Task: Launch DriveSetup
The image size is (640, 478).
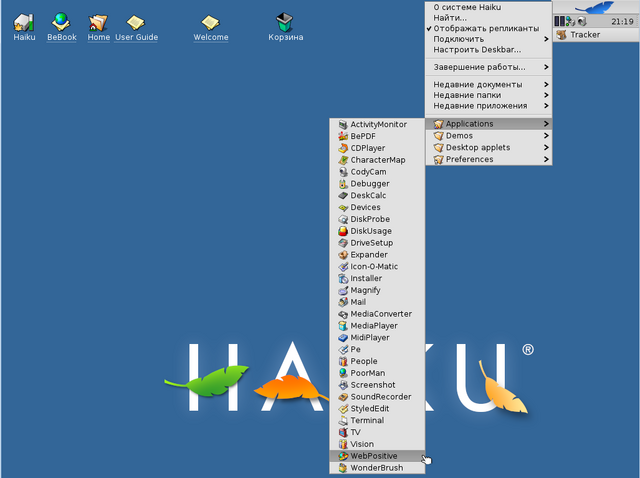Action: [x=377, y=243]
